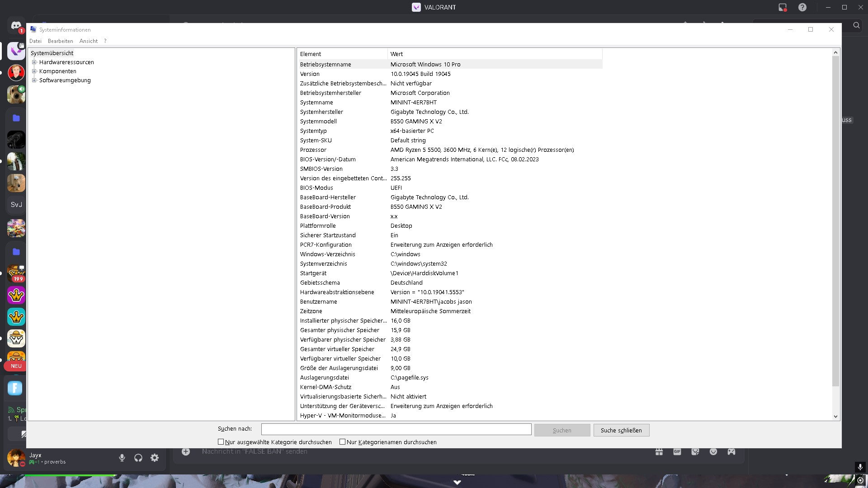Expand Softwareumgebung tree node
The height and width of the screenshot is (488, 868).
click(x=34, y=80)
